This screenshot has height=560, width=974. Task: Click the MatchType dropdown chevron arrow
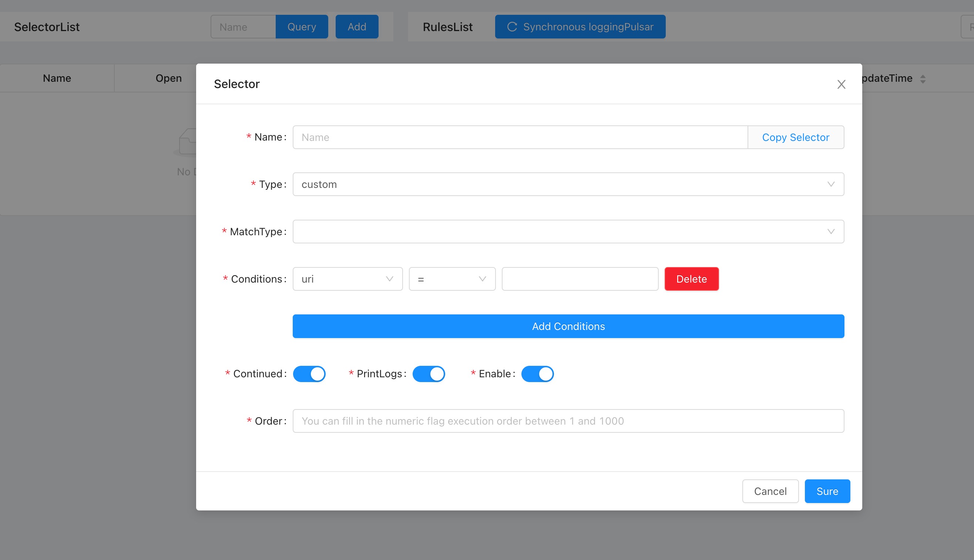click(x=830, y=232)
